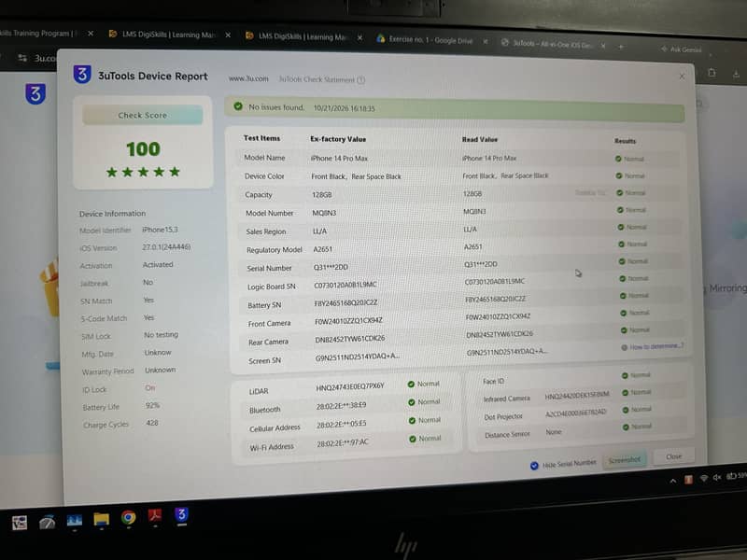Click the Screenshot button

point(625,460)
